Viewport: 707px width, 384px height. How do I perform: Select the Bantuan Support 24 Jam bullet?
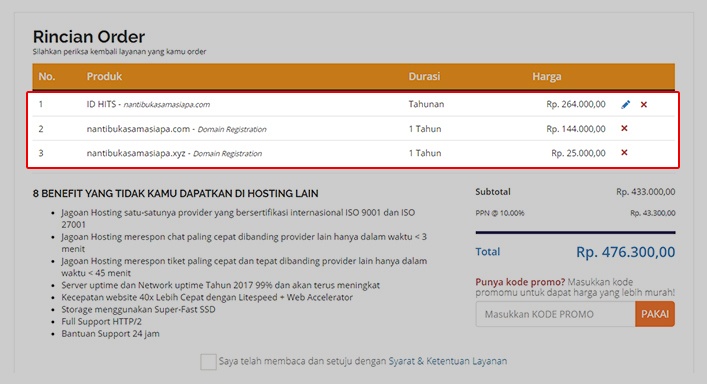[x=110, y=334]
